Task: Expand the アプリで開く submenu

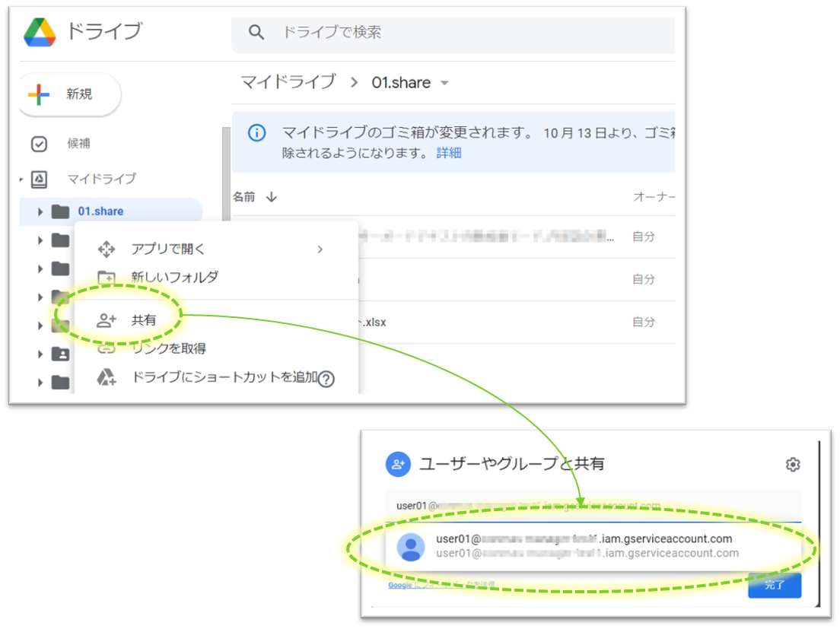Action: click(x=320, y=249)
